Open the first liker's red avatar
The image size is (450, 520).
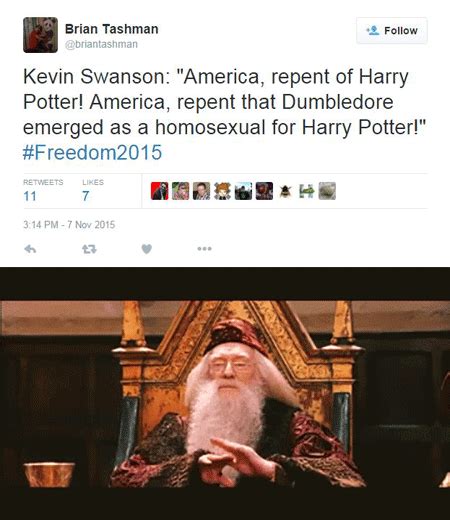click(159, 191)
